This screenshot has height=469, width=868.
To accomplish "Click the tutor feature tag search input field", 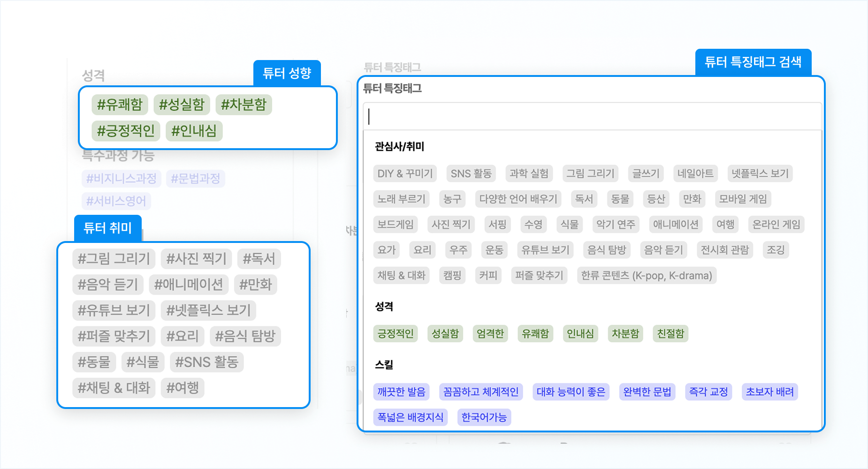I will (592, 116).
